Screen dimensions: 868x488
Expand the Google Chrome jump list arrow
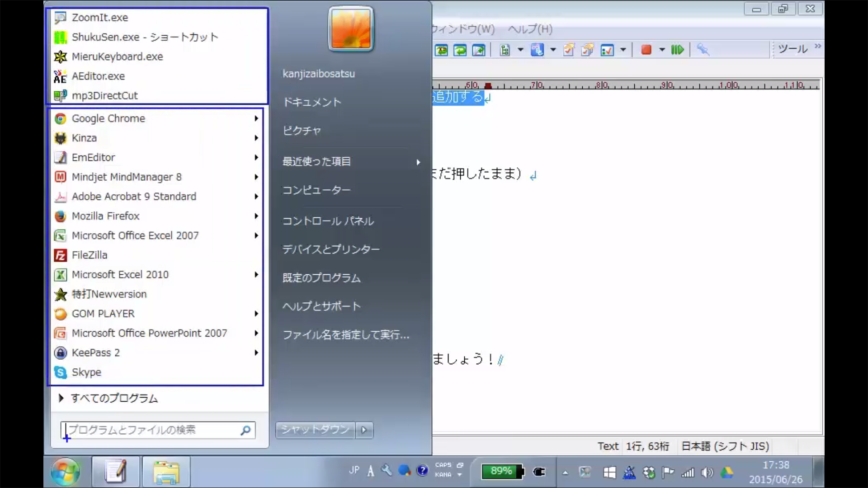(256, 118)
